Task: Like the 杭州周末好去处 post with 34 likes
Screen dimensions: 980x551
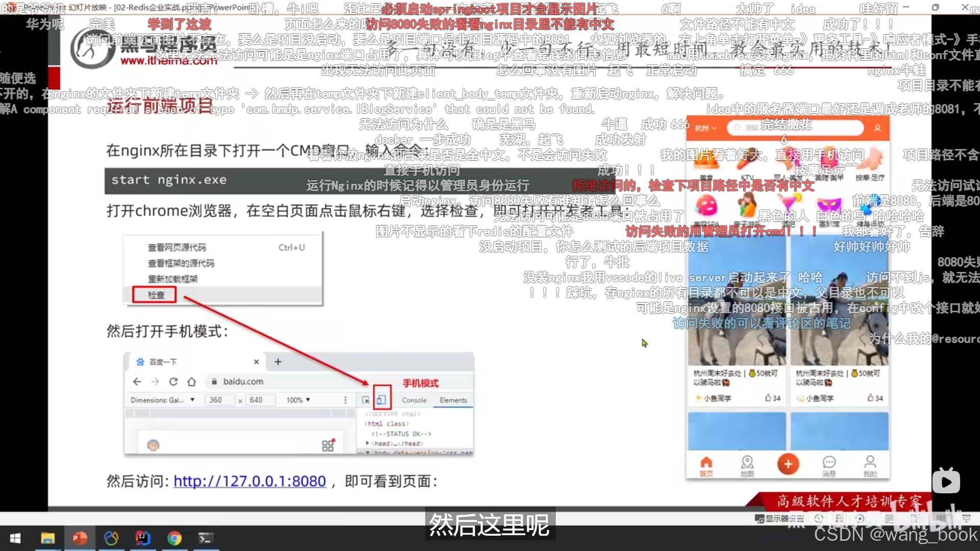Action: [x=768, y=398]
